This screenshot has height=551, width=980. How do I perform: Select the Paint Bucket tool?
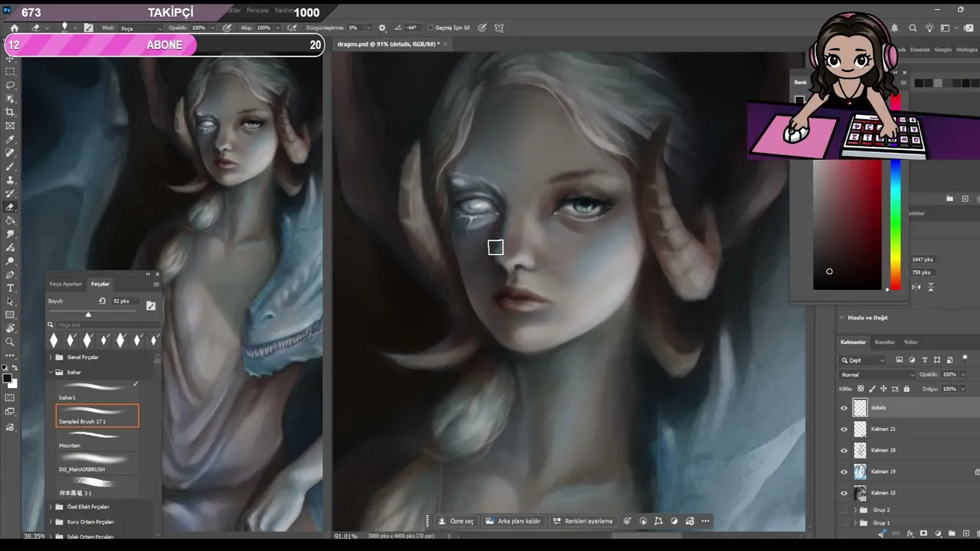pyautogui.click(x=10, y=220)
